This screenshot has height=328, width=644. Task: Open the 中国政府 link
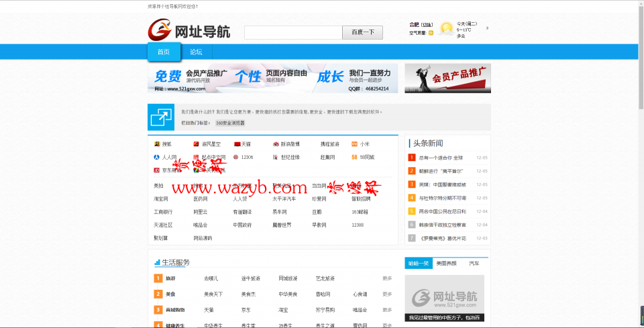click(242, 225)
